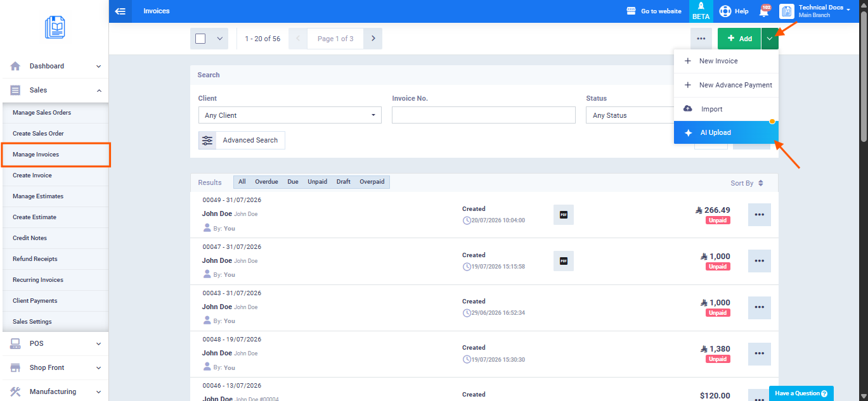Switch to Due results tab
This screenshot has height=401, width=868.
pos(293,182)
